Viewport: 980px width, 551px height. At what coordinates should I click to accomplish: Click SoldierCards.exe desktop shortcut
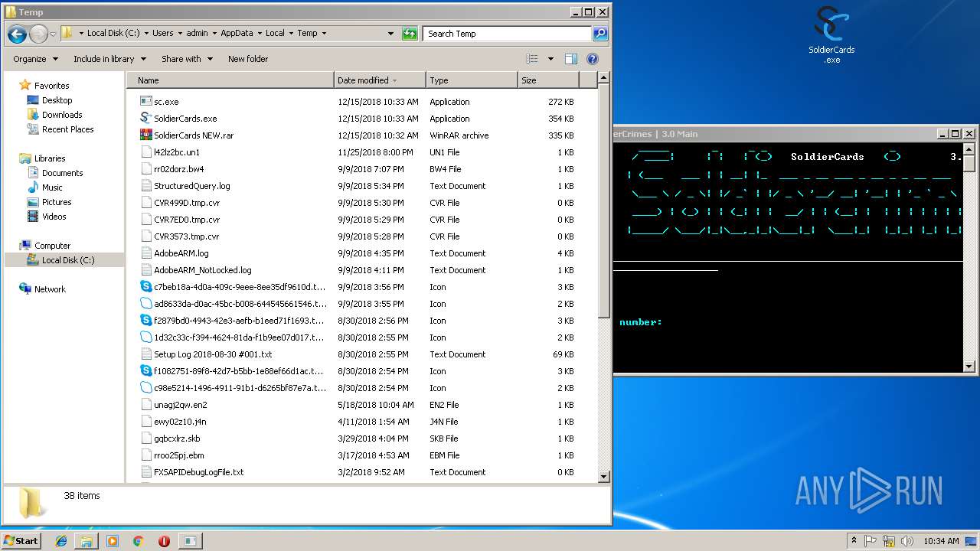coord(831,35)
